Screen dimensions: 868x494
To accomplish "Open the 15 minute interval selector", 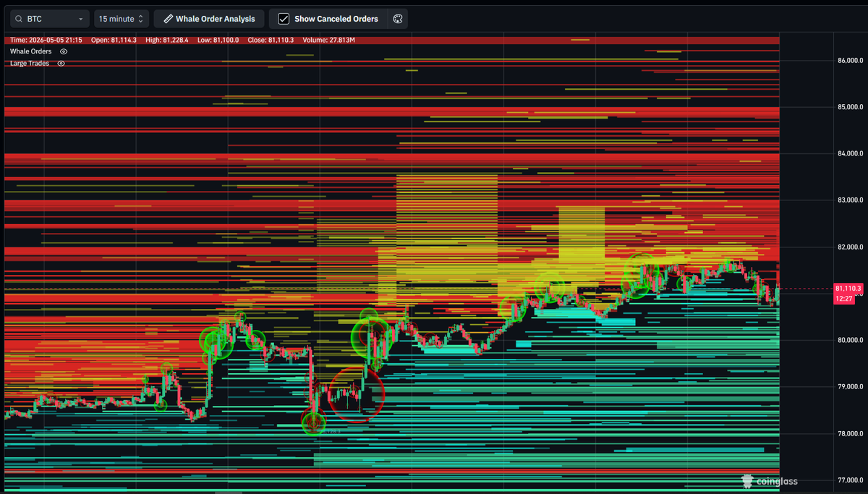I will (122, 19).
